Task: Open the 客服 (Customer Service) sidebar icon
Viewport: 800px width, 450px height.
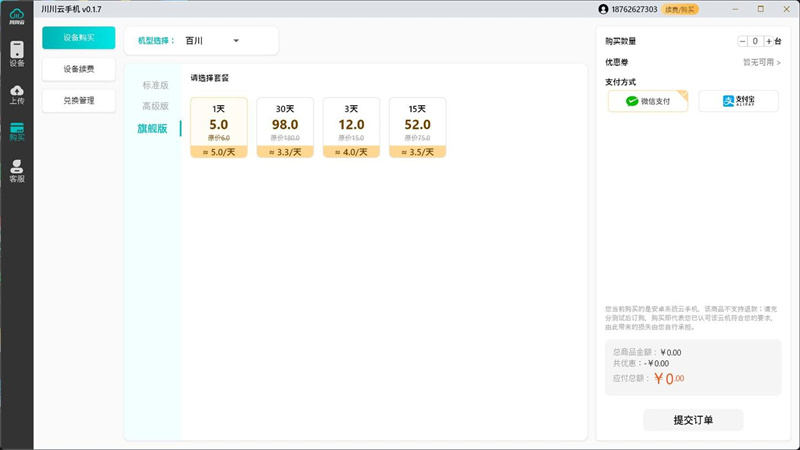Action: coord(17,171)
